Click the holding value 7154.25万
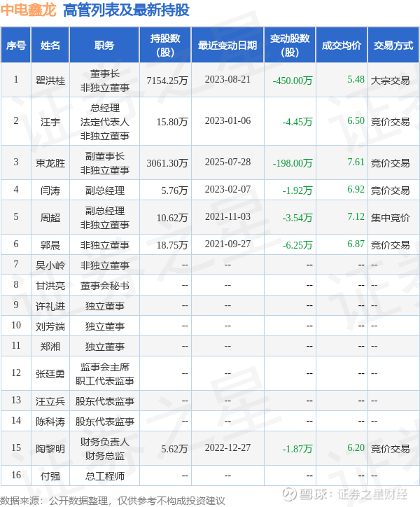Viewport: 420px width, 507px height. point(167,81)
